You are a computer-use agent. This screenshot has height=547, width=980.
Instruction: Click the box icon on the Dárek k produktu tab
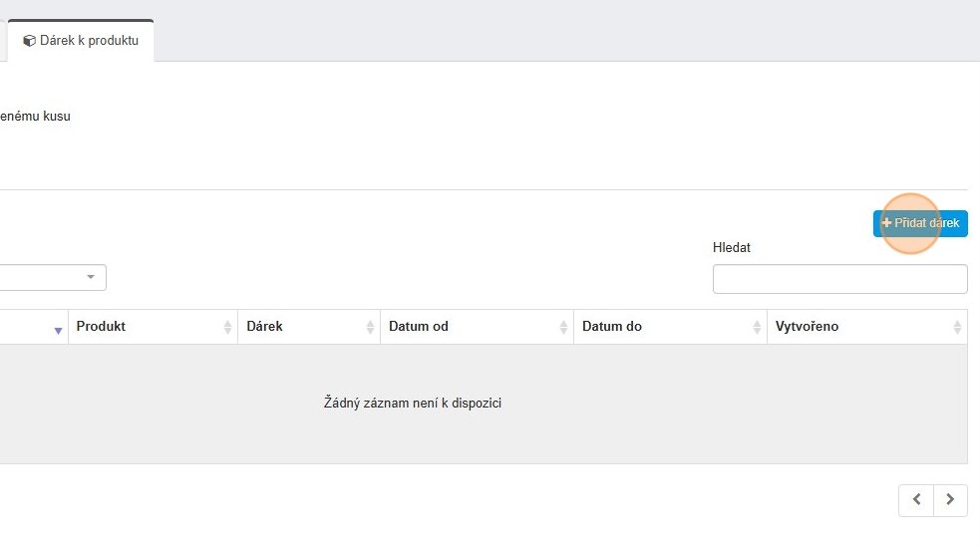click(30, 42)
